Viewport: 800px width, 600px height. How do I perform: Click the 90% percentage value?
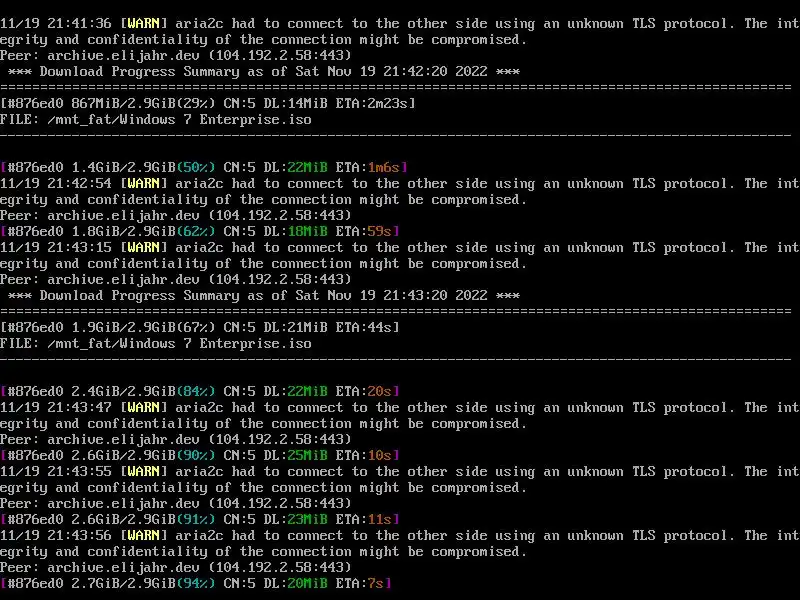click(x=196, y=455)
